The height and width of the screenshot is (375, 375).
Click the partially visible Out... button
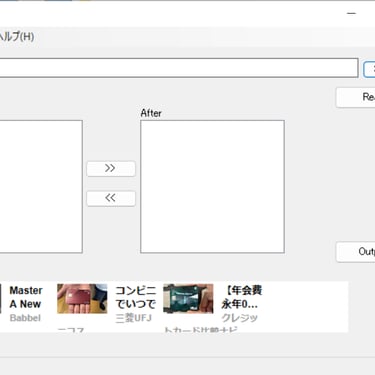[x=356, y=252]
